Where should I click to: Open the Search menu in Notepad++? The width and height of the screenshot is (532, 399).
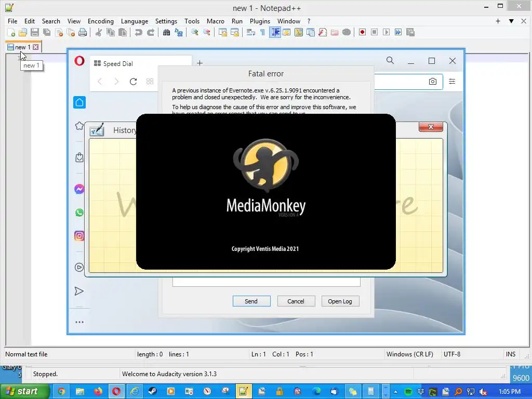tap(51, 21)
